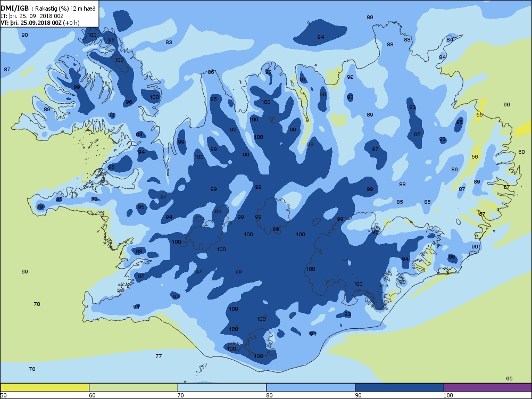The height and width of the screenshot is (399, 532).
Task: Click the purple above-100 legend swatch
Action: click(x=487, y=387)
